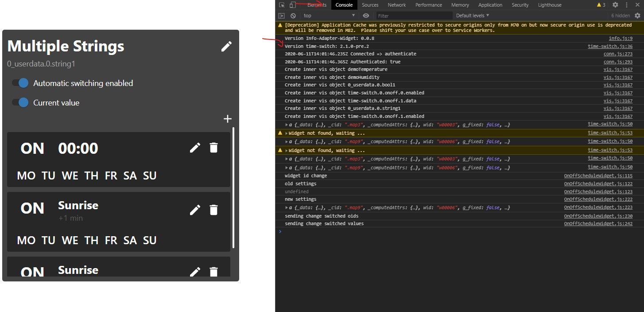Screen dimensions: 644x312
Task: Open the Sources tab
Action: coord(370,5)
